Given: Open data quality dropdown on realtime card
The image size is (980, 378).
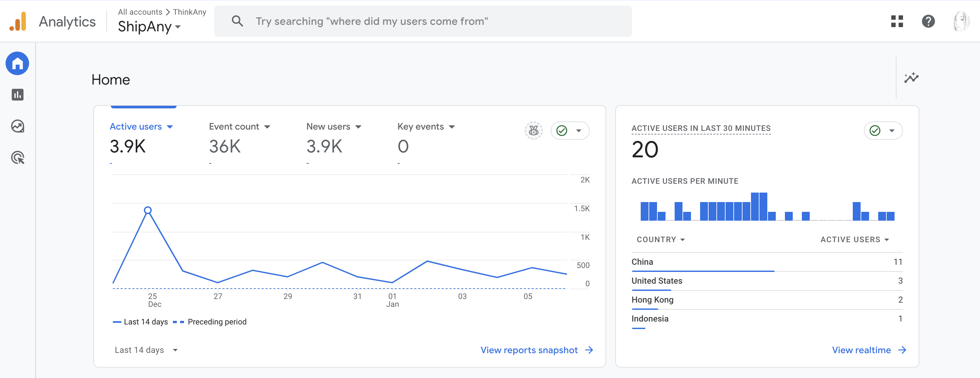Looking at the screenshot, I should click(x=883, y=131).
